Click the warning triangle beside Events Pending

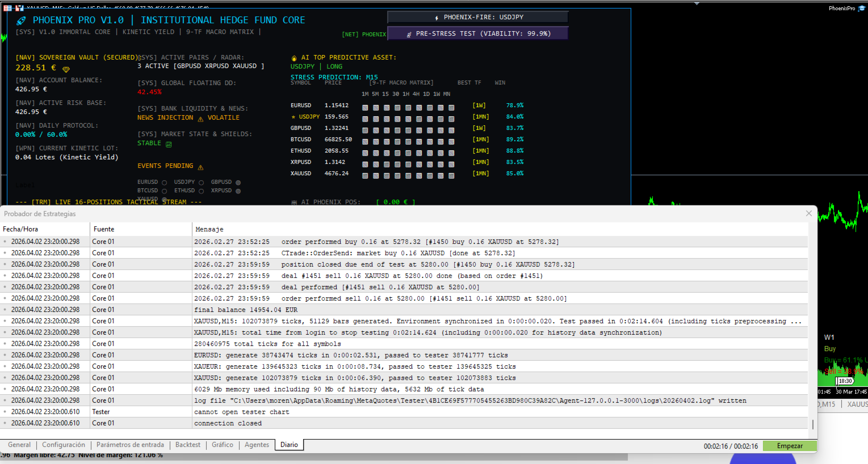pyautogui.click(x=200, y=167)
